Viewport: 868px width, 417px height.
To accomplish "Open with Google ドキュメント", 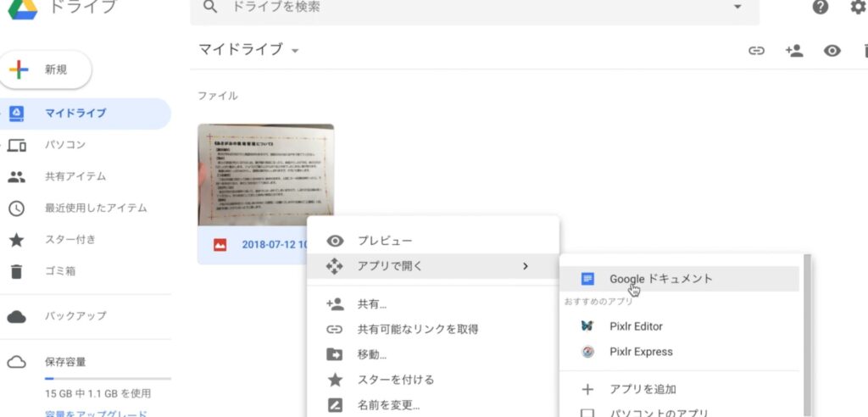I will tap(679, 279).
